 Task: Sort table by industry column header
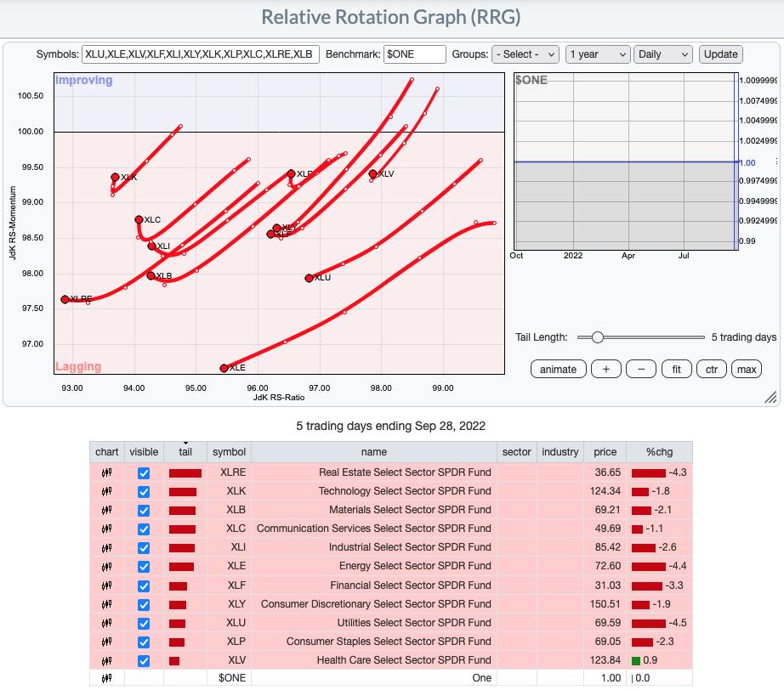click(x=560, y=452)
